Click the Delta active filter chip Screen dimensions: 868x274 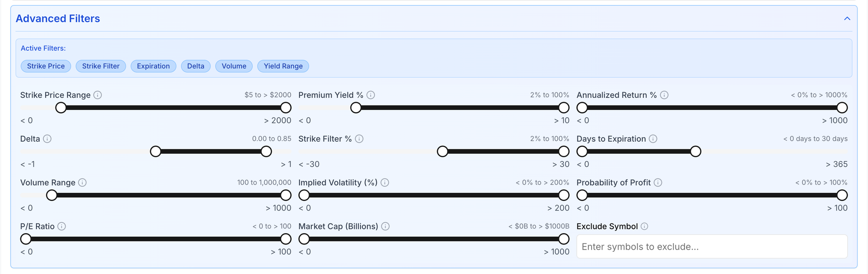point(196,66)
